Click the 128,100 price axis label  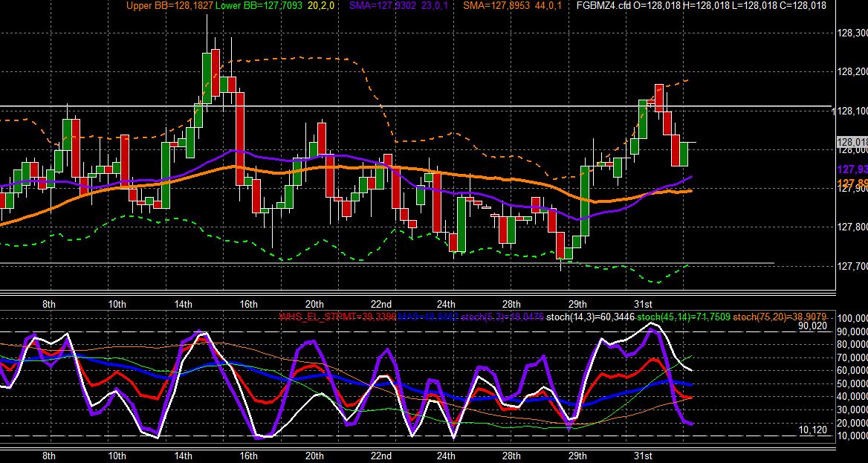tap(853, 111)
